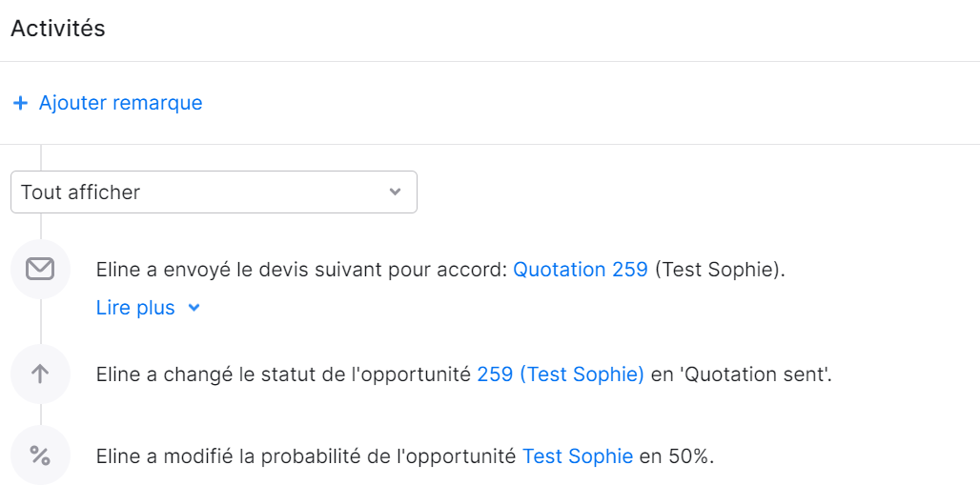Viewport: 980px width, 485px height.
Task: Open the Tout afficher filter dropdown
Action: coord(214,192)
